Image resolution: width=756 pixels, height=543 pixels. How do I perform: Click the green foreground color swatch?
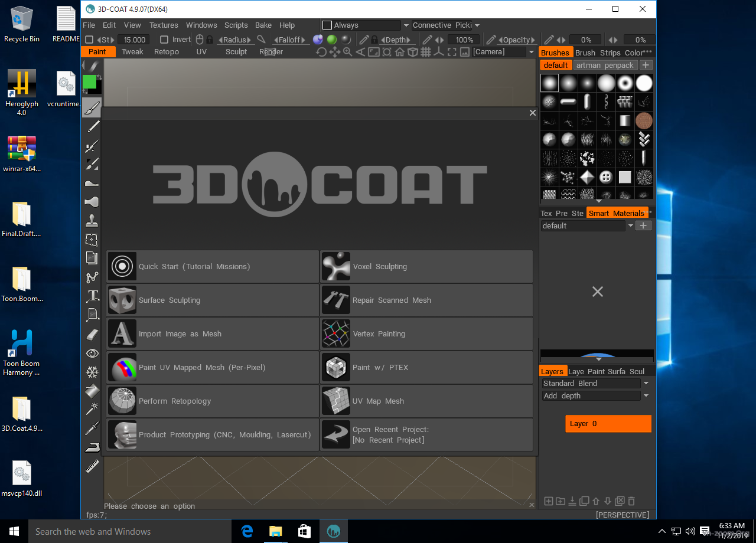click(89, 81)
